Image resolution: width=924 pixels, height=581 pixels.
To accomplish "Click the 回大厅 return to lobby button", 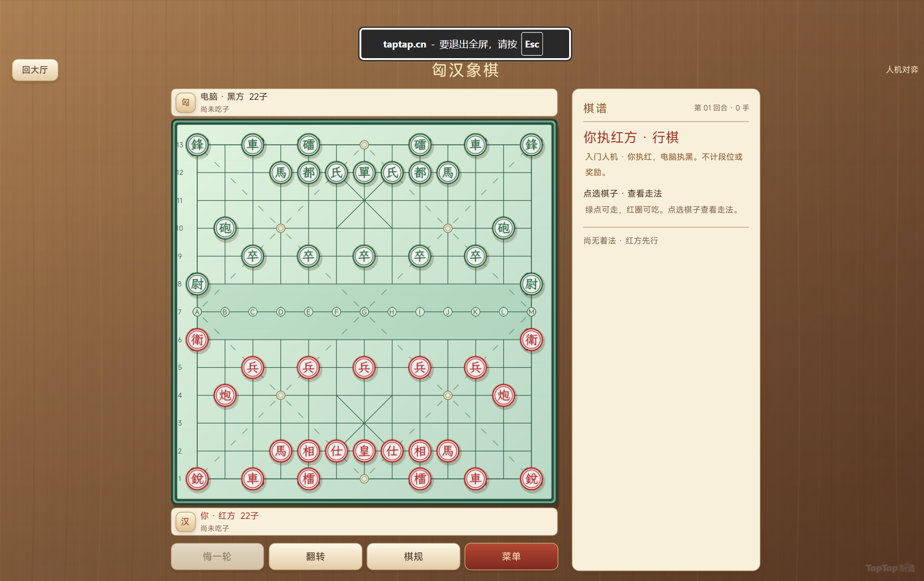I will click(x=35, y=70).
